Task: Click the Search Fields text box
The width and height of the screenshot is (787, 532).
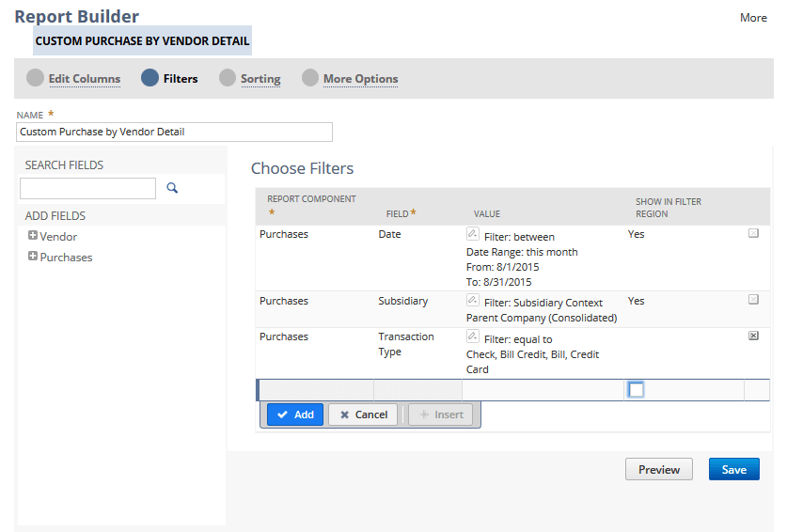Action: (87, 188)
